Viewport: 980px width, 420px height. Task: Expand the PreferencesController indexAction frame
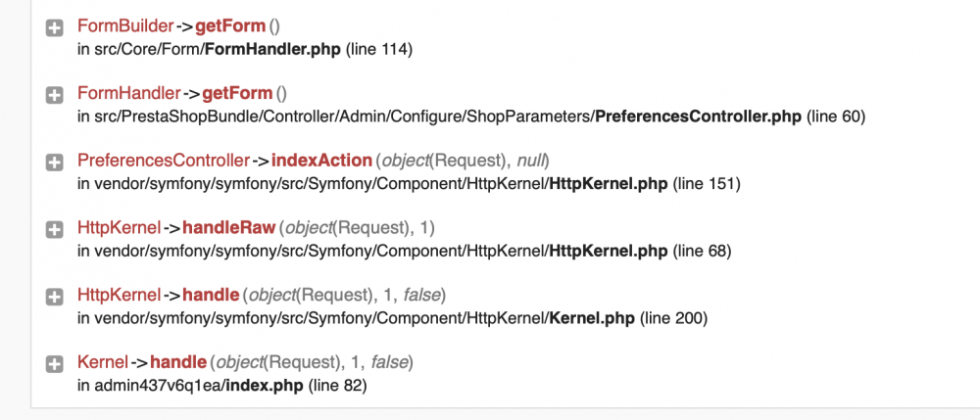(x=55, y=162)
